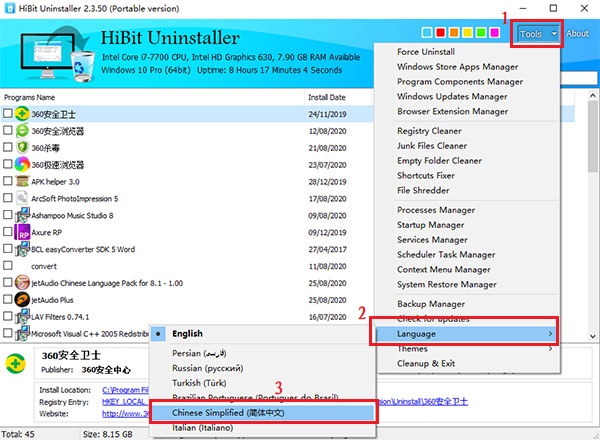Viewport: 600px width, 440px height.
Task: Pick the light blue theme color
Action: 427,33
